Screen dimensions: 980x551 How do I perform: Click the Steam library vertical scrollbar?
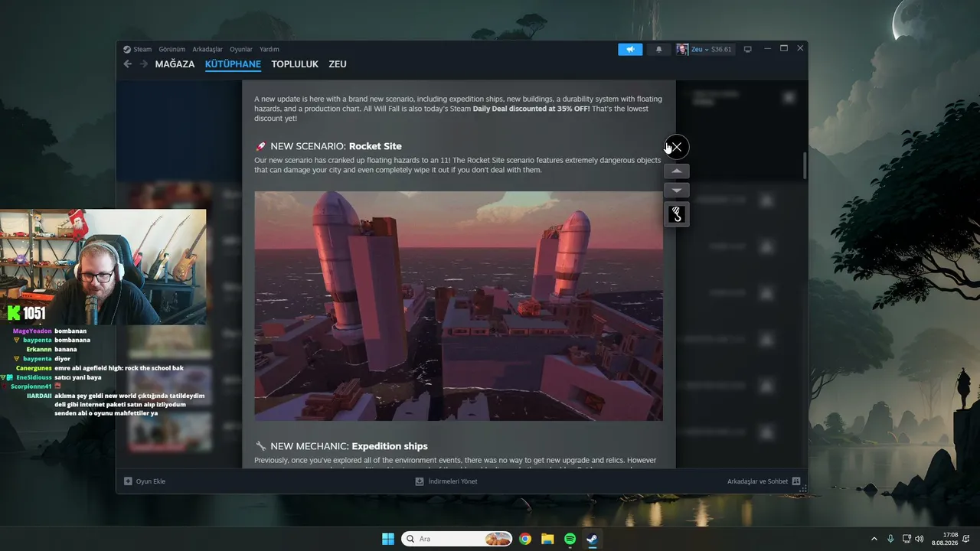click(804, 165)
